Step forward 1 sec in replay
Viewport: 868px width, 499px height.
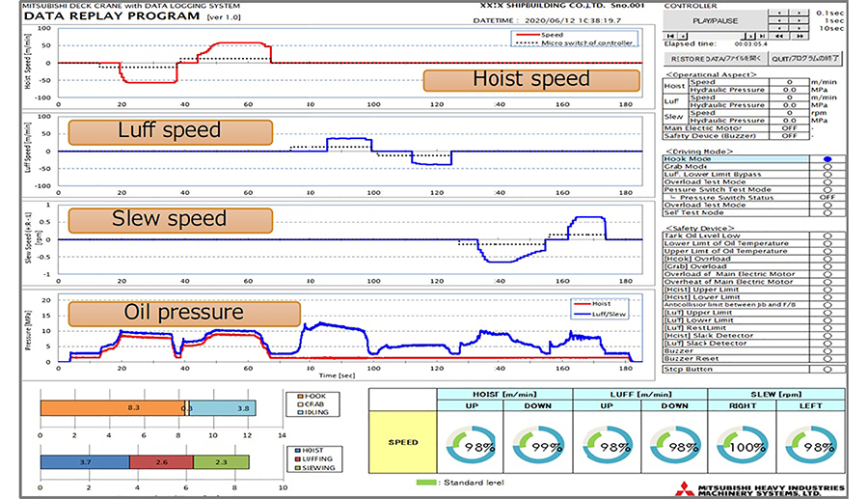coord(799,20)
